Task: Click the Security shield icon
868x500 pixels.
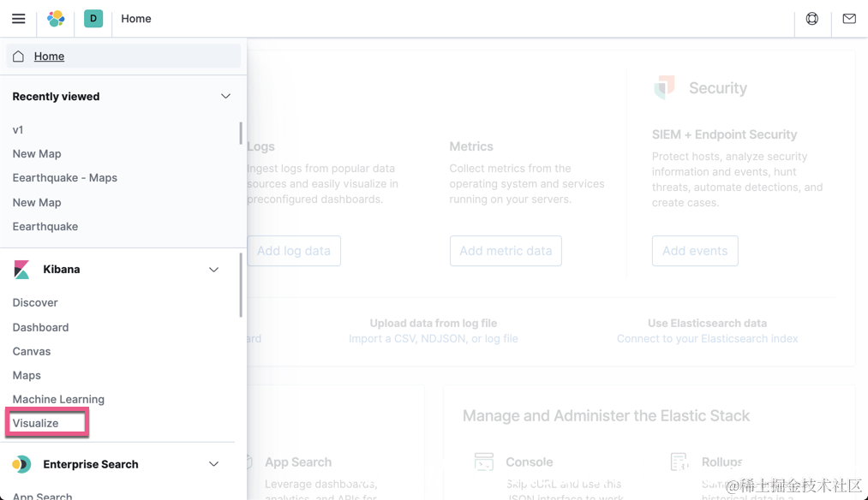Action: pyautogui.click(x=664, y=87)
